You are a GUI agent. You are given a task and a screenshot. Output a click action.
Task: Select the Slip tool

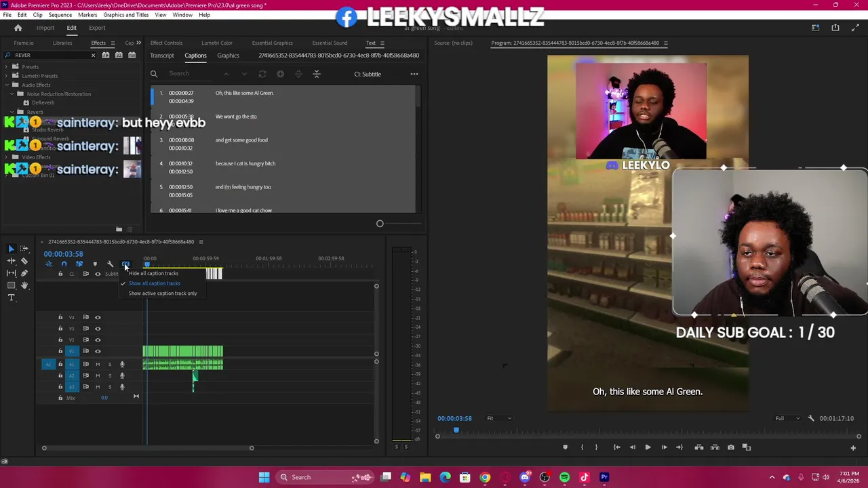point(12,273)
